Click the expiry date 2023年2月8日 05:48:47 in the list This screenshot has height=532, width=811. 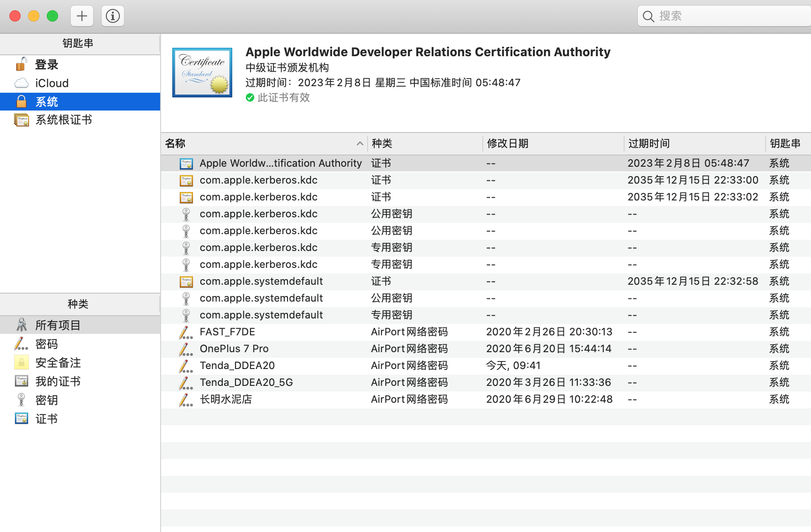click(688, 163)
